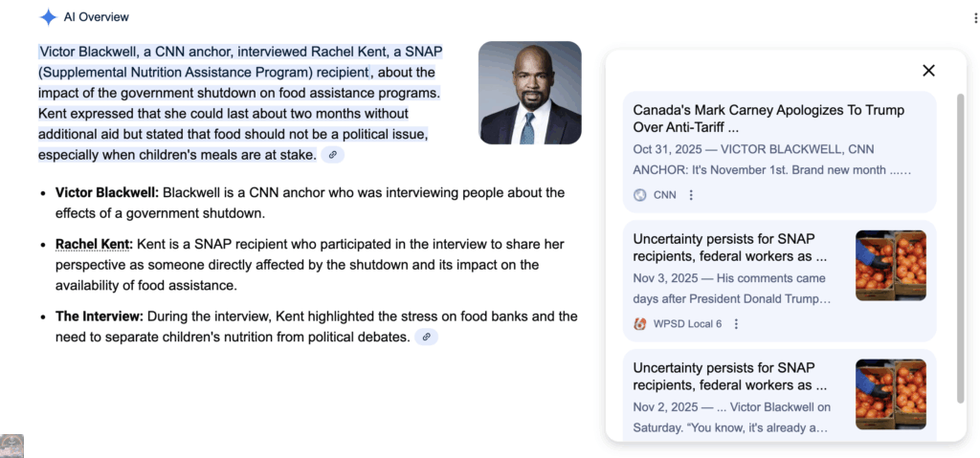
Task: Click the link icon after the summary paragraph
Action: pyautogui.click(x=333, y=155)
